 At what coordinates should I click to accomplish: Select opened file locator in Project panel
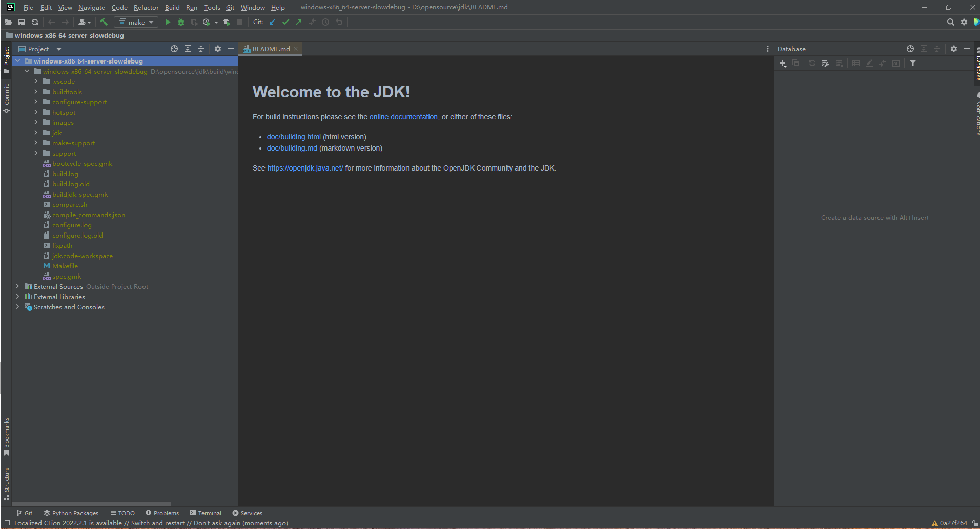pos(174,49)
